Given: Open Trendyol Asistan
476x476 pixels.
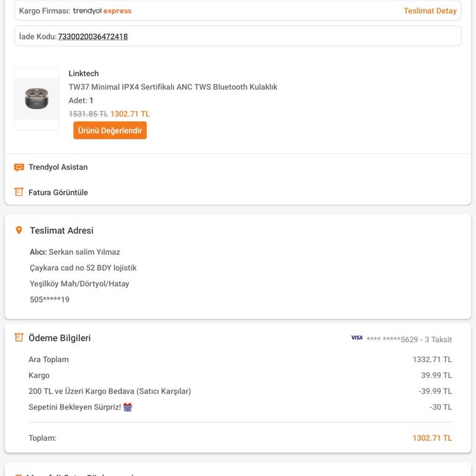Looking at the screenshot, I should pyautogui.click(x=58, y=167).
